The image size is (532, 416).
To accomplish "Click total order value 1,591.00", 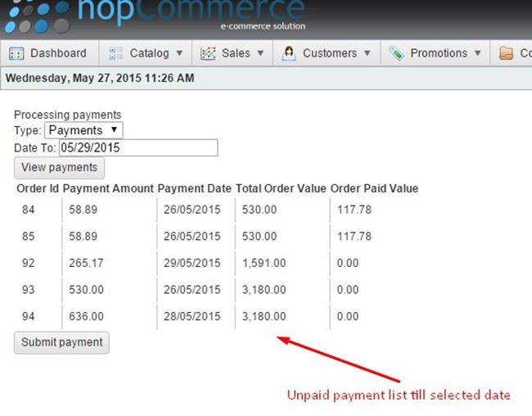I will 264,263.
